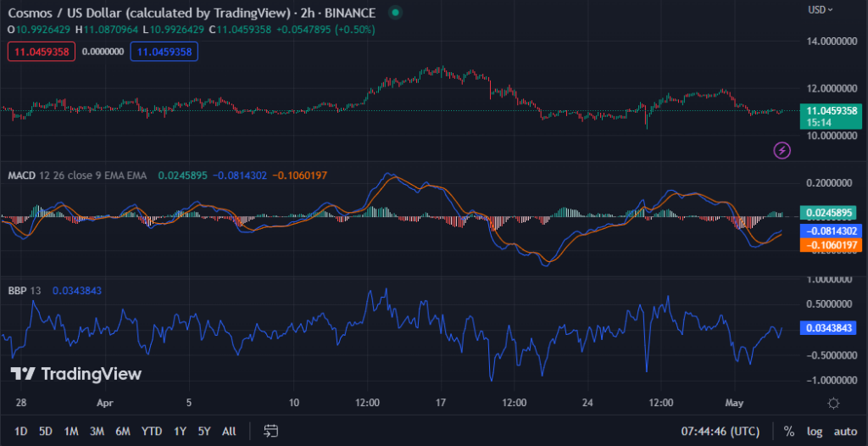Click the MACD indicator label

tap(21, 176)
